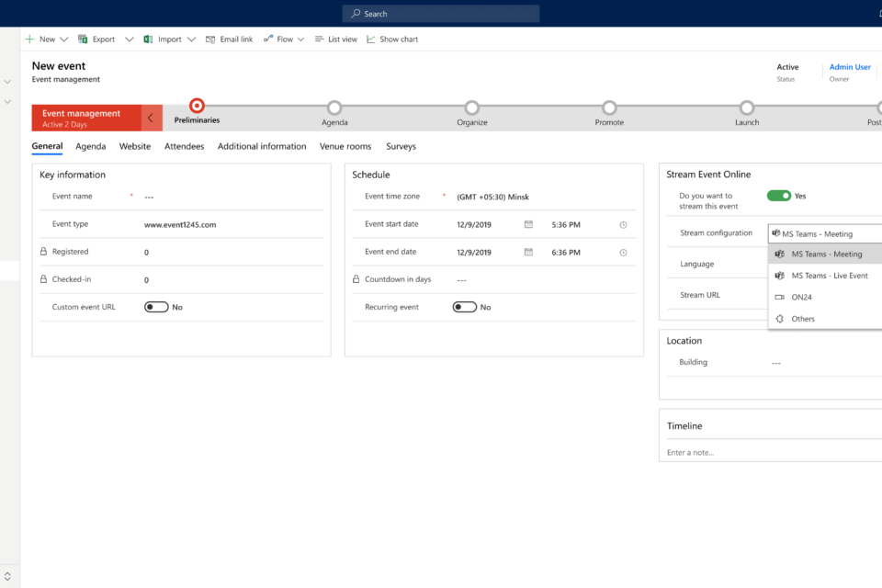882x588 pixels.
Task: Click the Organize stage marker
Action: [x=471, y=108]
